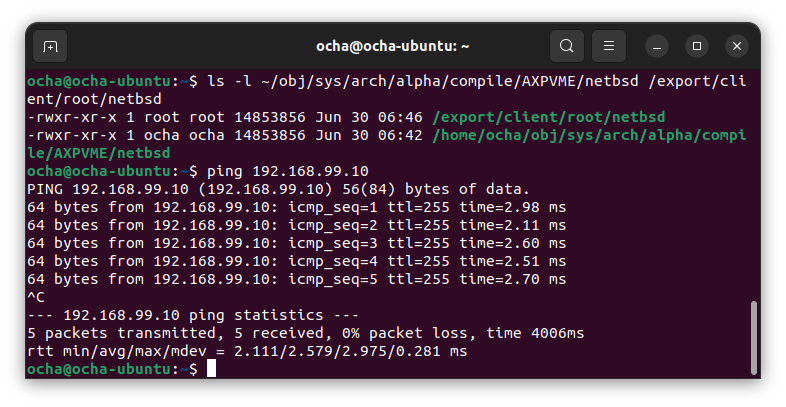Screen dimensions: 786x407
Task: Open a new terminal tab
Action: pyautogui.click(x=50, y=46)
